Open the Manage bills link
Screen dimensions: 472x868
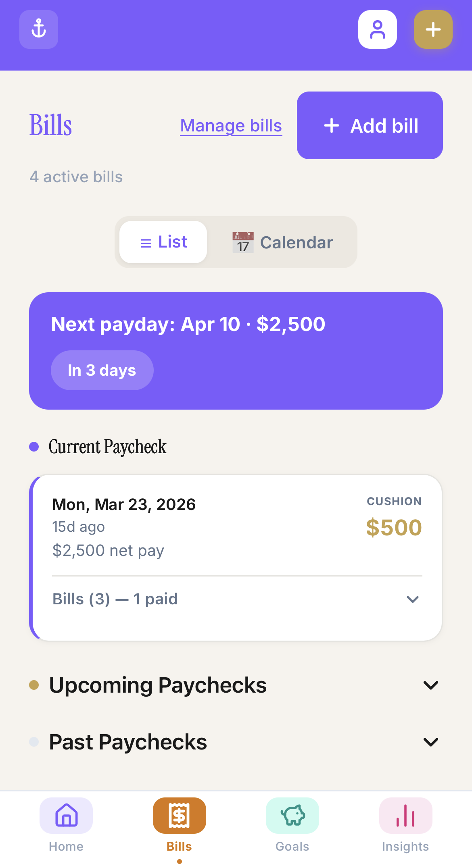(x=231, y=125)
